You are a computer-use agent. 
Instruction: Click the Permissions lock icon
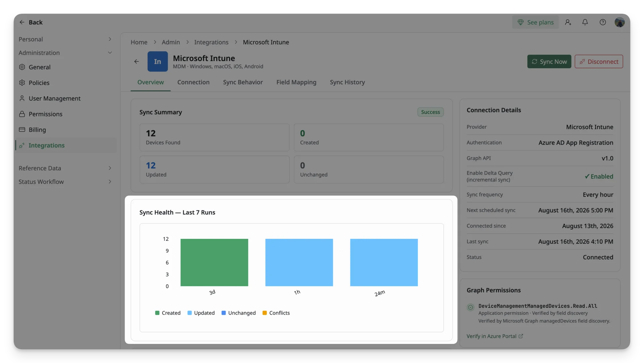pyautogui.click(x=22, y=114)
